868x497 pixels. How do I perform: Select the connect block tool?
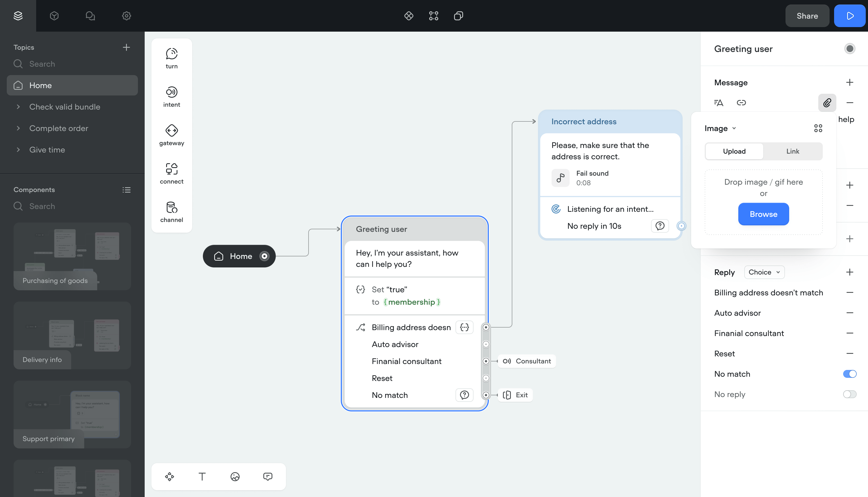click(172, 173)
